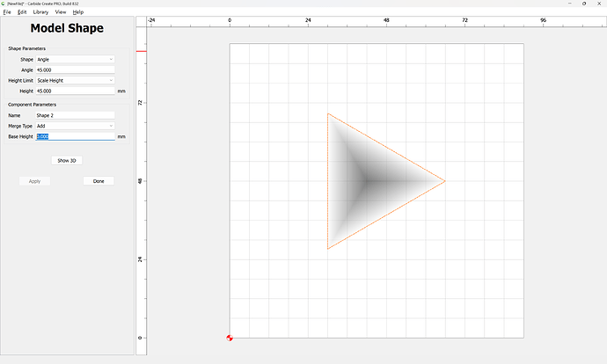This screenshot has height=364, width=607.
Task: Open the View menu
Action: pos(61,12)
